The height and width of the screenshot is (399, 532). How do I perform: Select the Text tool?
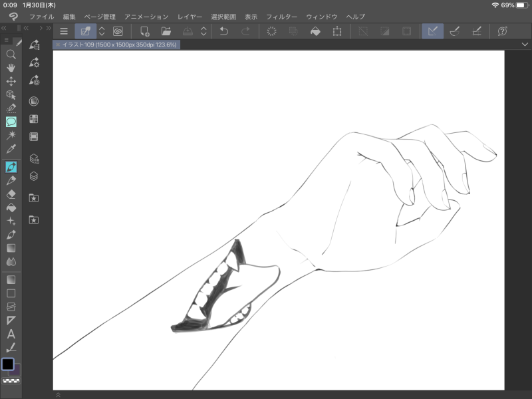[11, 334]
